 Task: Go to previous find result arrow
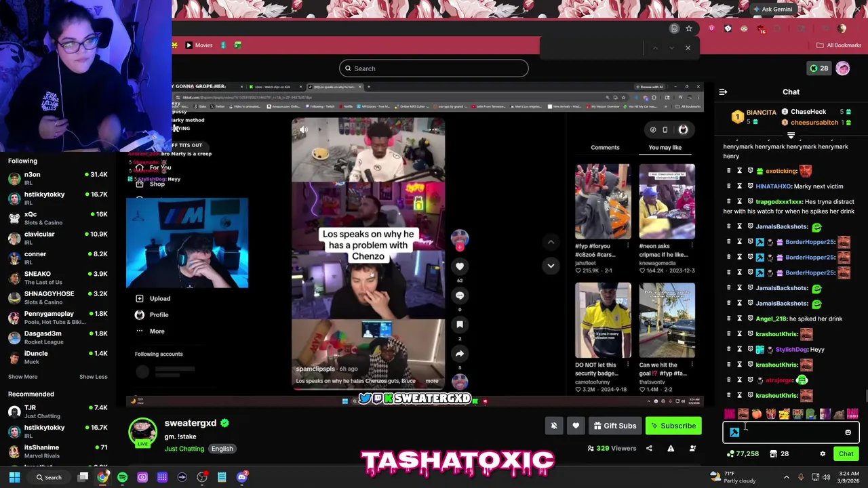[655, 47]
